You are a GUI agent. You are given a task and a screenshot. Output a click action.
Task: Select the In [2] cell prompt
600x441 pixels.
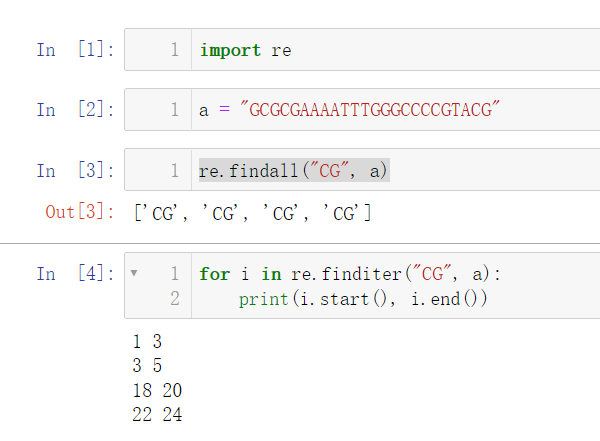[74, 110]
